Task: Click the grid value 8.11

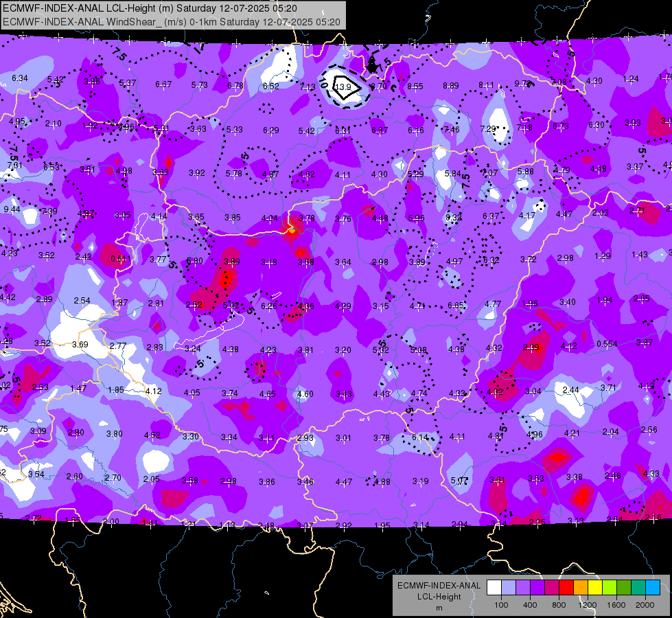Action: click(x=487, y=85)
